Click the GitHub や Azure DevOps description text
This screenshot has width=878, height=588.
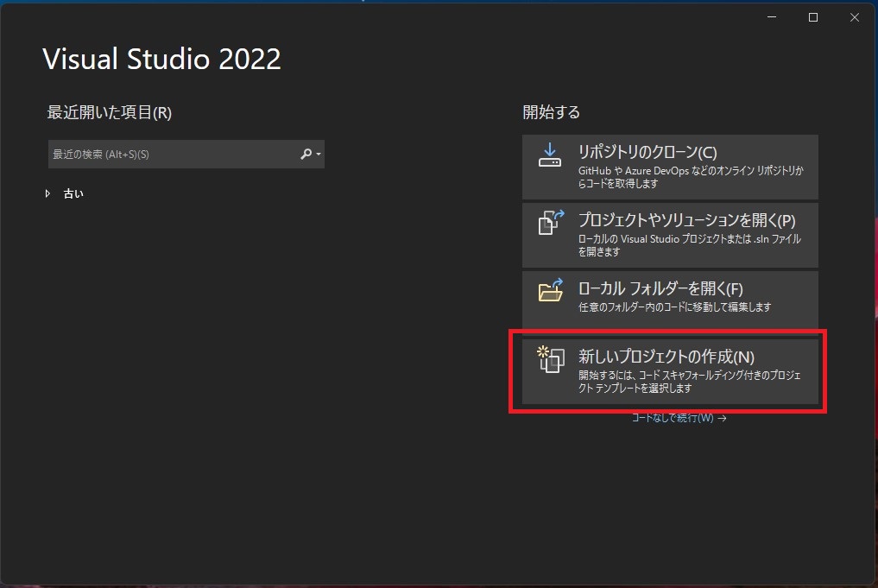pos(691,177)
